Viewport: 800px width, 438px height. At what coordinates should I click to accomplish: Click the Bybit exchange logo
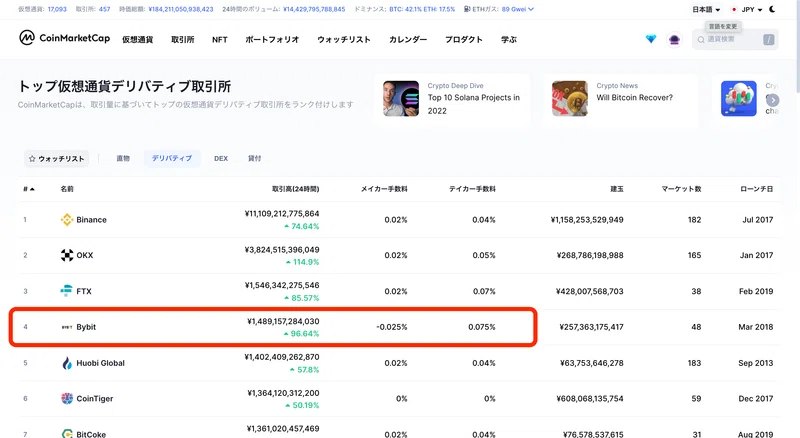(x=67, y=327)
